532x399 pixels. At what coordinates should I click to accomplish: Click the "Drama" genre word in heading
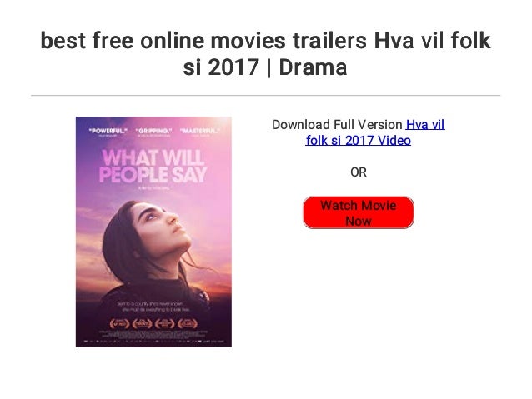pos(313,67)
